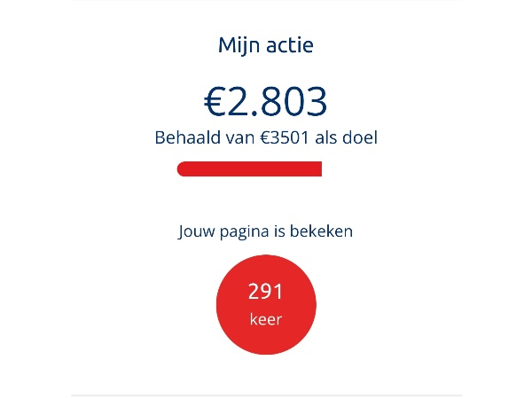532x399 pixels.
Task: Click the €3501 goal amount
Action: click(x=283, y=138)
